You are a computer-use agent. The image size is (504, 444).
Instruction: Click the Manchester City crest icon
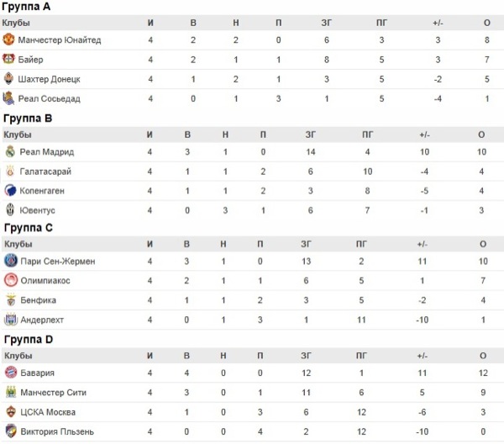[11, 393]
